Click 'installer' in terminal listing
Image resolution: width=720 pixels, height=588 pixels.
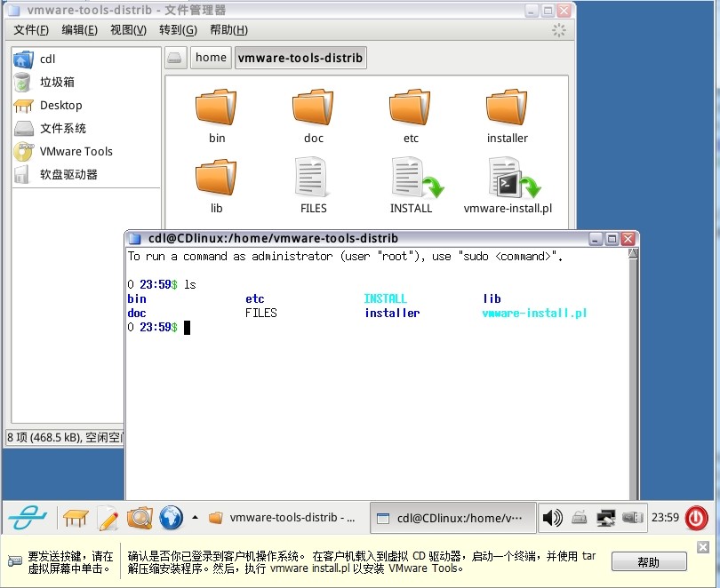pos(392,314)
